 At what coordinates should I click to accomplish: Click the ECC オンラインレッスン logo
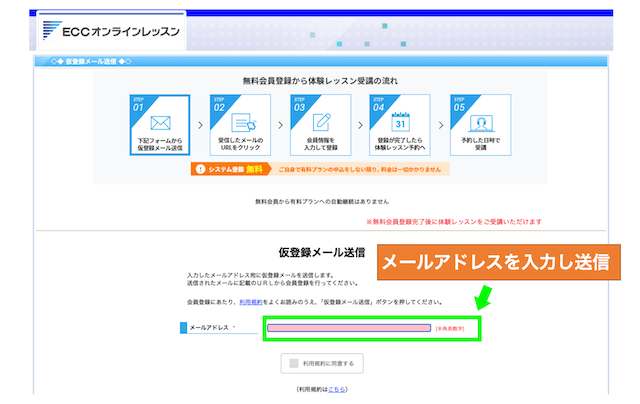click(111, 31)
